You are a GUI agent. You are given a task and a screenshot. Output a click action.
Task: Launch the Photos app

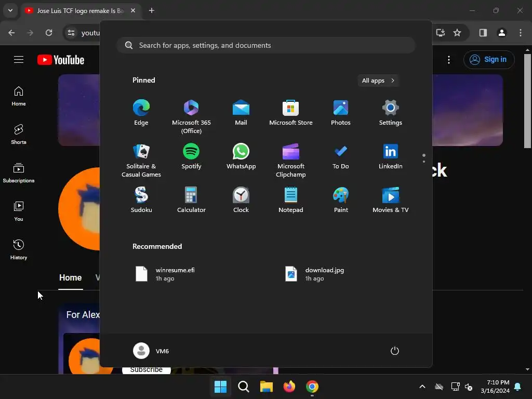341,113
